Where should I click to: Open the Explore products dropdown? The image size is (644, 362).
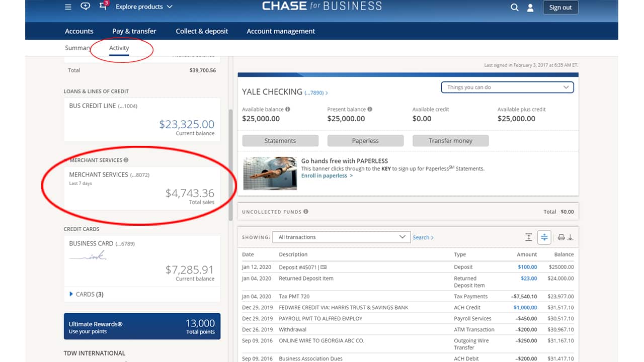pyautogui.click(x=144, y=7)
